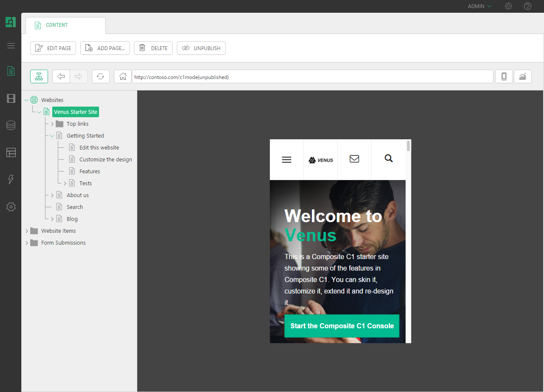The height and width of the screenshot is (392, 544).
Task: Expand the Top links folder
Action: click(x=52, y=124)
